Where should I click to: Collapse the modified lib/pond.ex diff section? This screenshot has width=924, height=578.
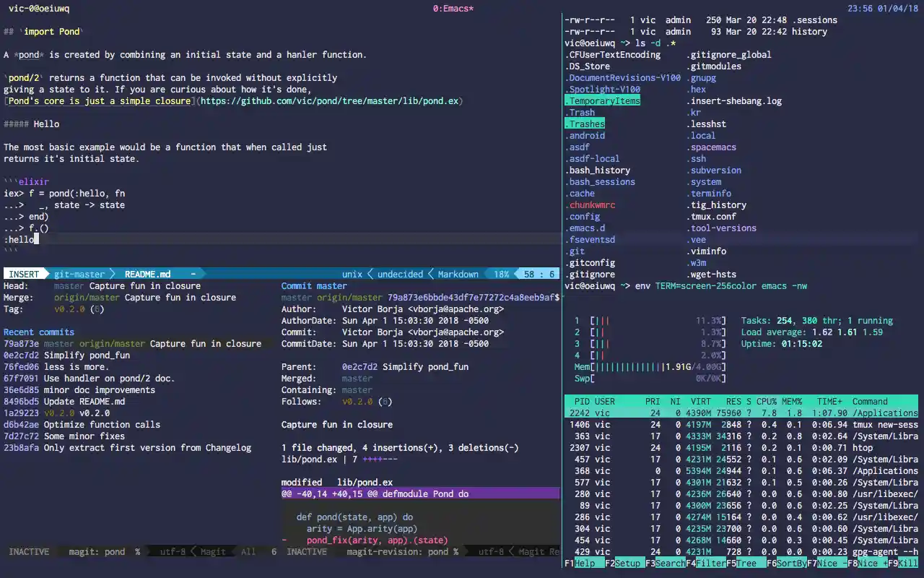337,482
